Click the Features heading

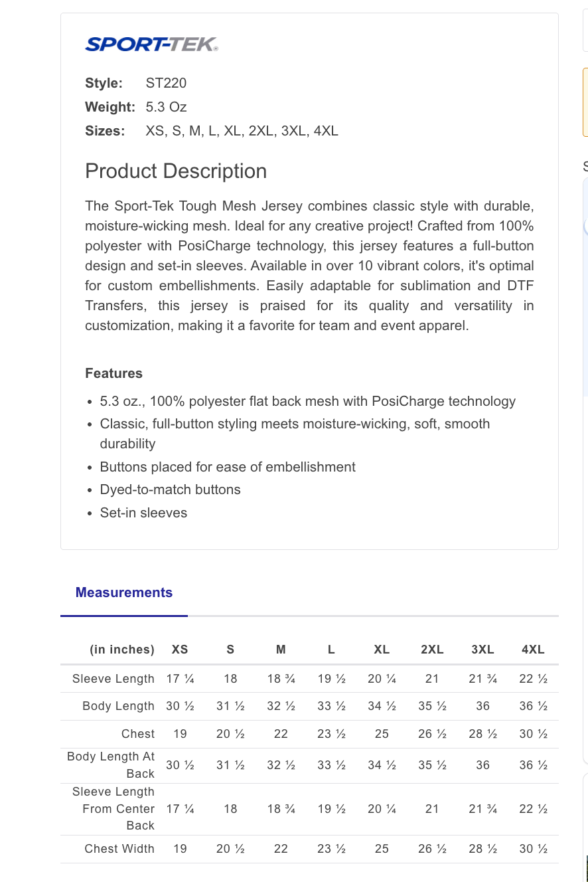pyautogui.click(x=113, y=373)
